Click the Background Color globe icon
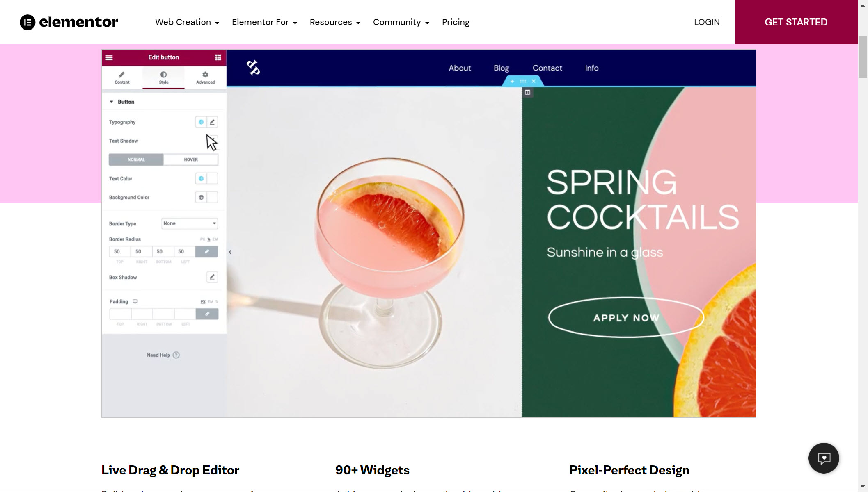Viewport: 868px width, 492px height. (x=201, y=198)
